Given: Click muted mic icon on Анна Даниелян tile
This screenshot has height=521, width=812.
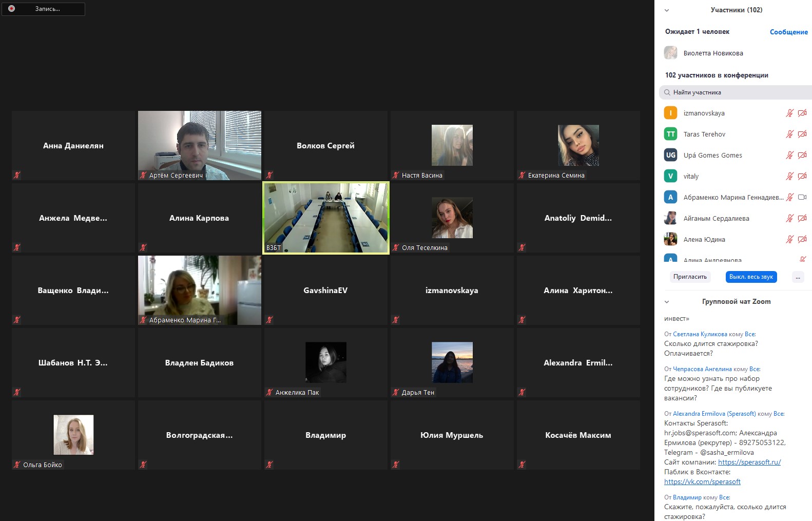Looking at the screenshot, I should pyautogui.click(x=17, y=175).
